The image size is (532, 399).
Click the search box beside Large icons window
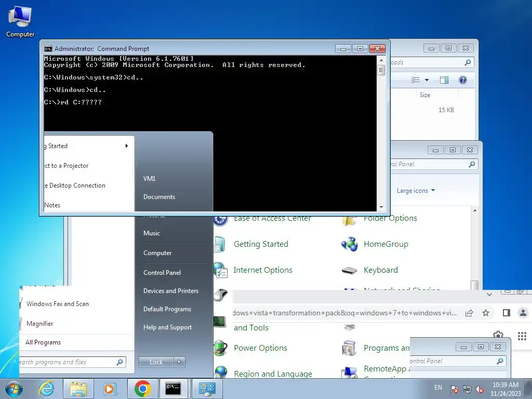pos(434,164)
